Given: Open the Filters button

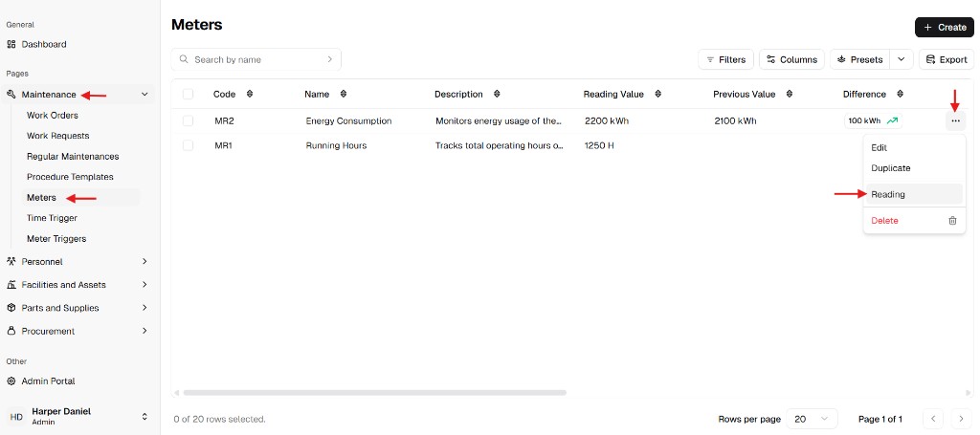Looking at the screenshot, I should click(725, 59).
